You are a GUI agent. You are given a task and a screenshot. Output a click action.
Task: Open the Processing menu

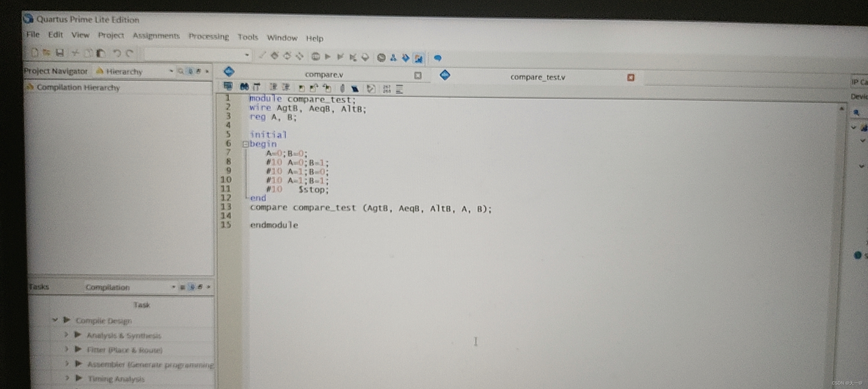pyautogui.click(x=209, y=37)
